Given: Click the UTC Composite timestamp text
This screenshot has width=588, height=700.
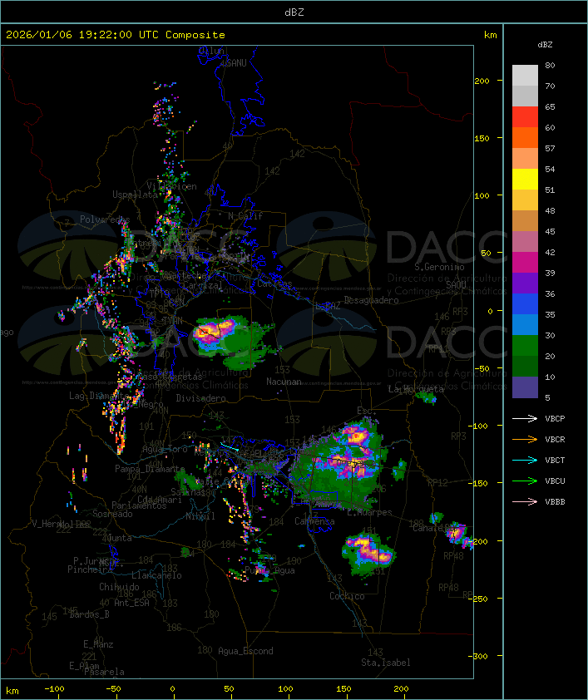Looking at the screenshot, I should [116, 35].
